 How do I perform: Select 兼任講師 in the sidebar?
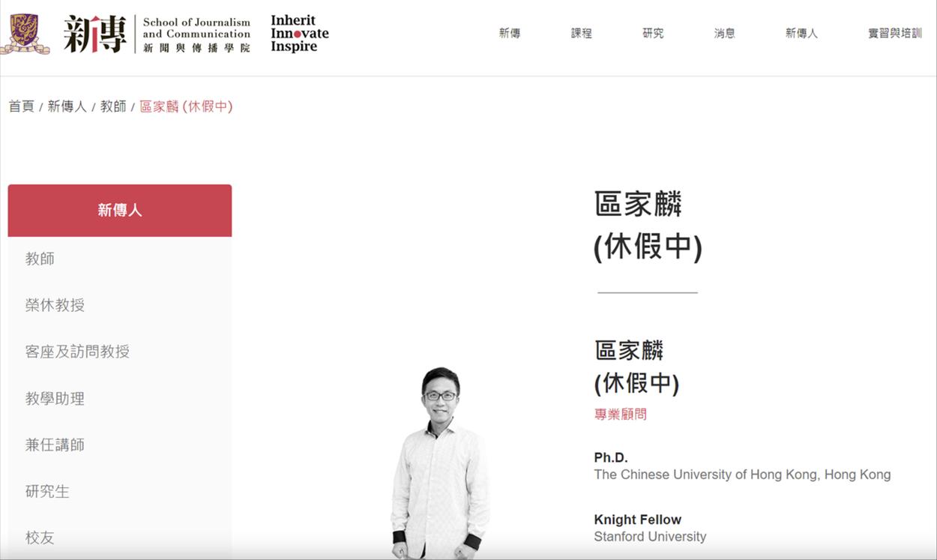55,445
